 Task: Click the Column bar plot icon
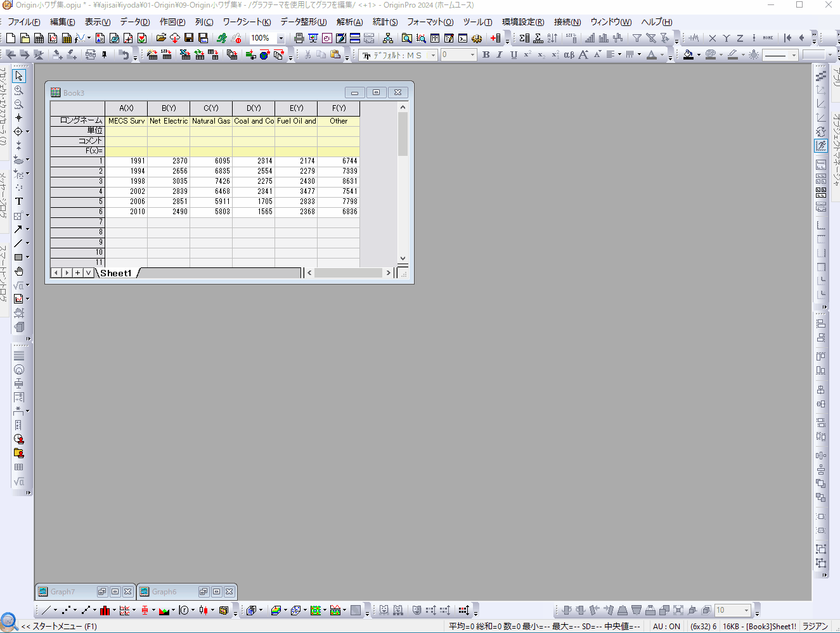[x=105, y=610]
